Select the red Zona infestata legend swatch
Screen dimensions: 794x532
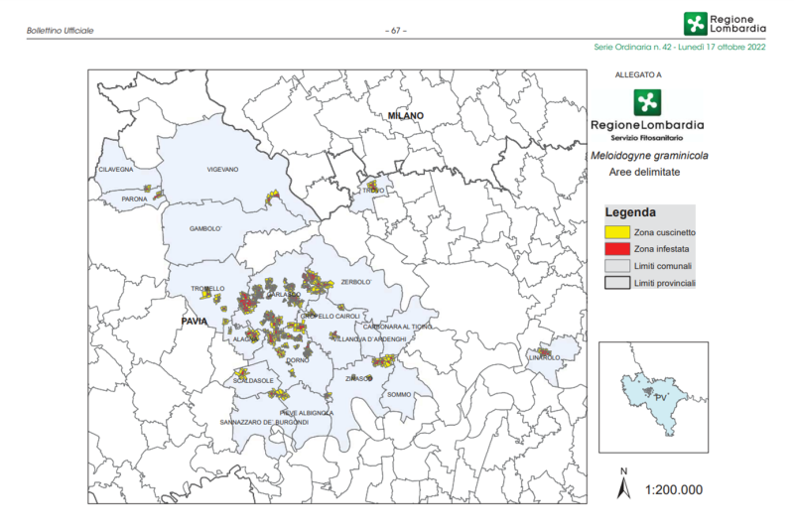pyautogui.click(x=617, y=249)
